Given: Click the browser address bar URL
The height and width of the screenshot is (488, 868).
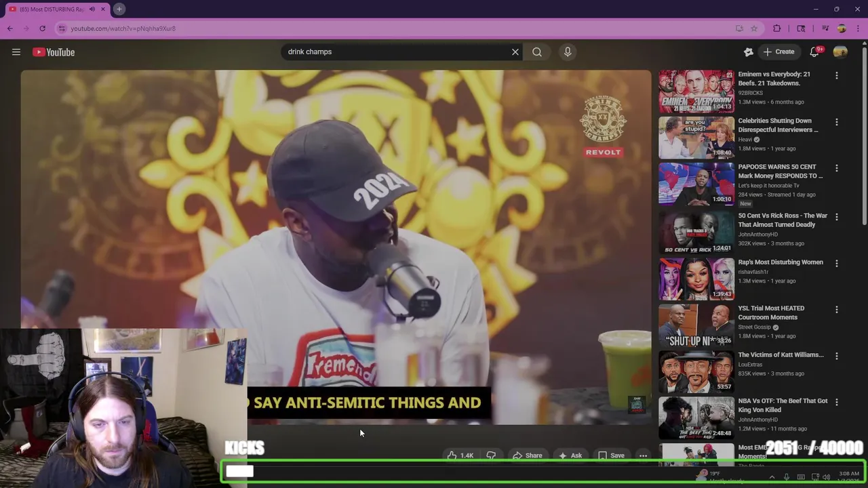Looking at the screenshot, I should [x=123, y=28].
